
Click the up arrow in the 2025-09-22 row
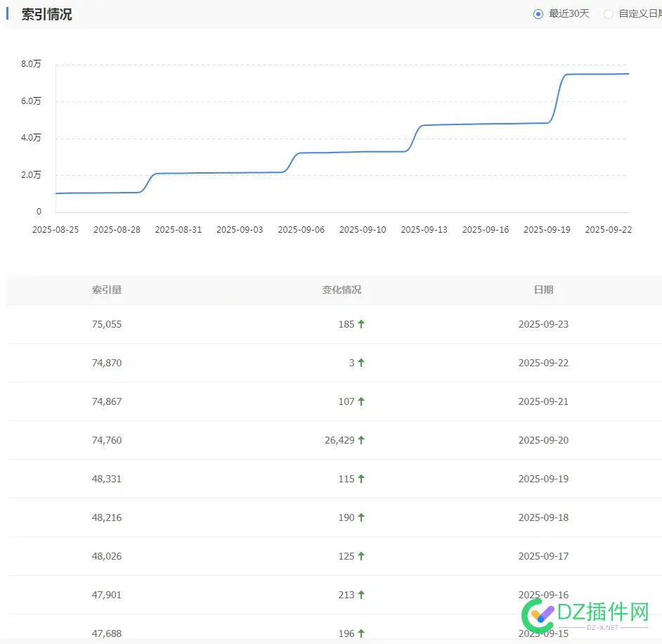tap(361, 363)
